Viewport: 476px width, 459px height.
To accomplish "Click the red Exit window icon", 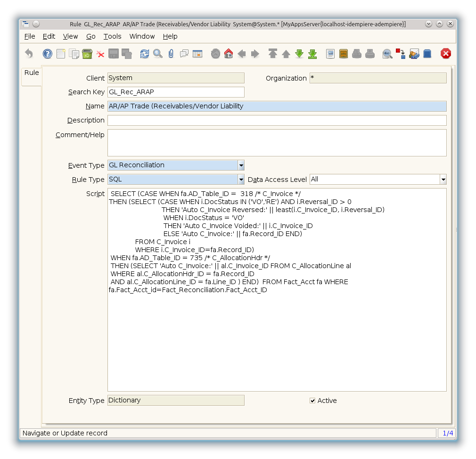I will click(445, 54).
